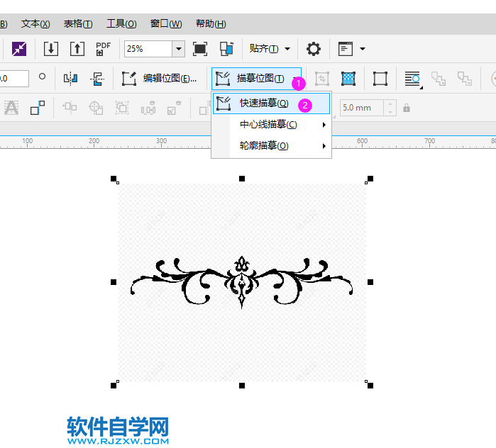Expand the 轮廓描摹(O) submenu
The image size is (496, 448).
pos(271,145)
